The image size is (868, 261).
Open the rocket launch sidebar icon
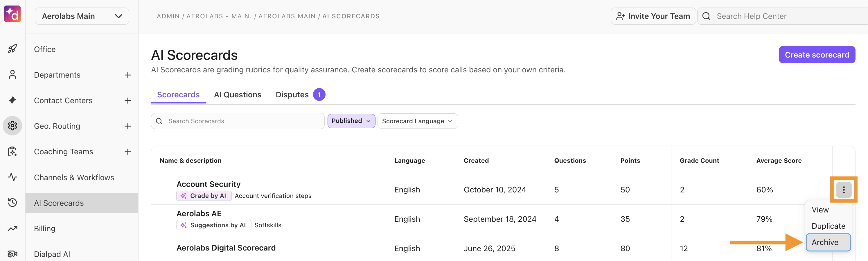point(12,49)
